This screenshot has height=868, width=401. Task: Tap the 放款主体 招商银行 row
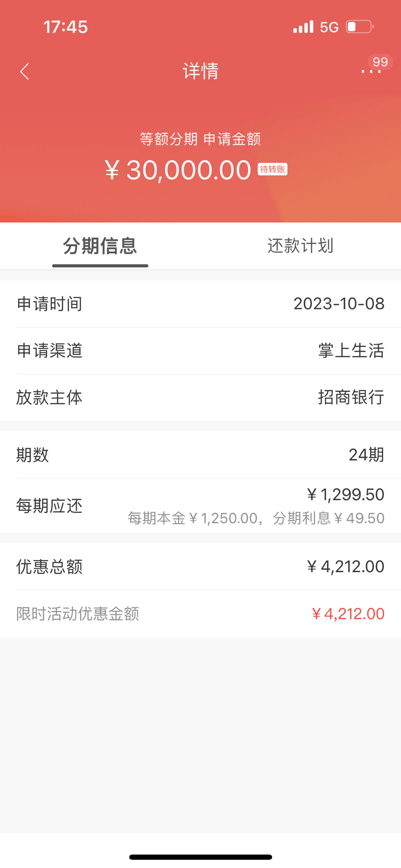pos(200,397)
